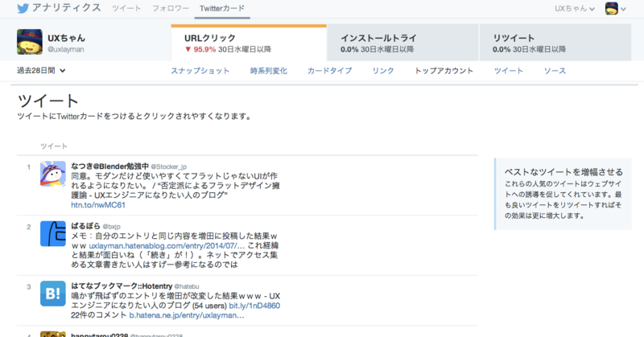Click the ぱるぼら avatar icon
The height and width of the screenshot is (337, 644).
tap(53, 233)
